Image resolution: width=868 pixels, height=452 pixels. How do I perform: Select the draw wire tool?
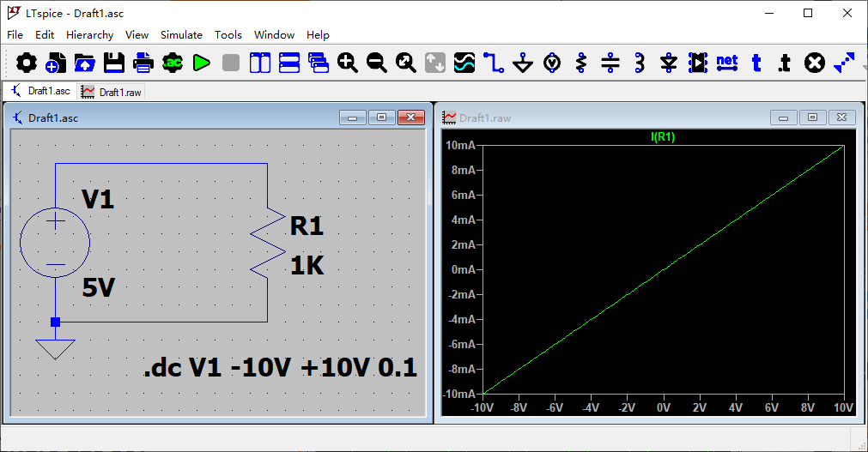[x=494, y=63]
